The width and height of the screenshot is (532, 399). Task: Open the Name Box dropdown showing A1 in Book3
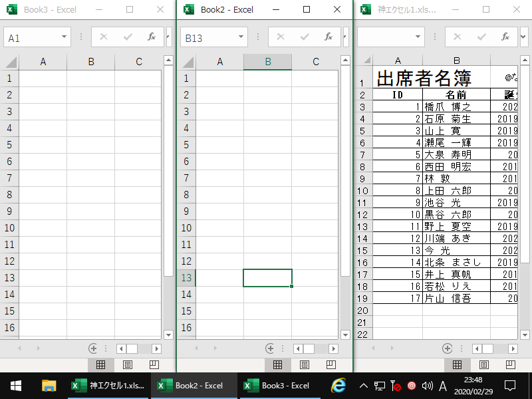64,37
